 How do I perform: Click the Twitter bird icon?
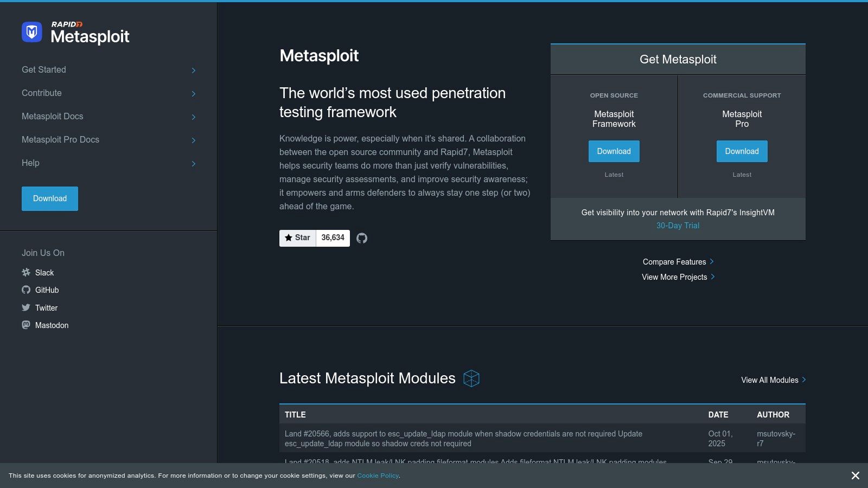(26, 307)
